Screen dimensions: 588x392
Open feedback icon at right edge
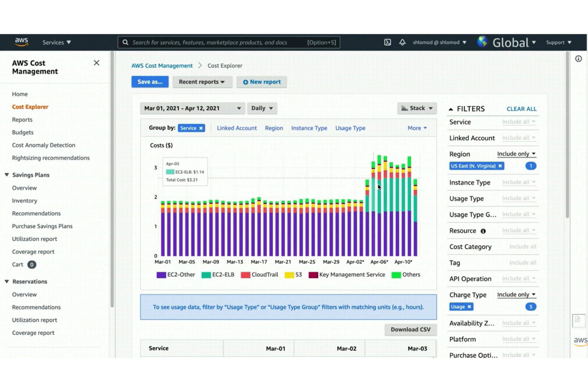pyautogui.click(x=578, y=320)
